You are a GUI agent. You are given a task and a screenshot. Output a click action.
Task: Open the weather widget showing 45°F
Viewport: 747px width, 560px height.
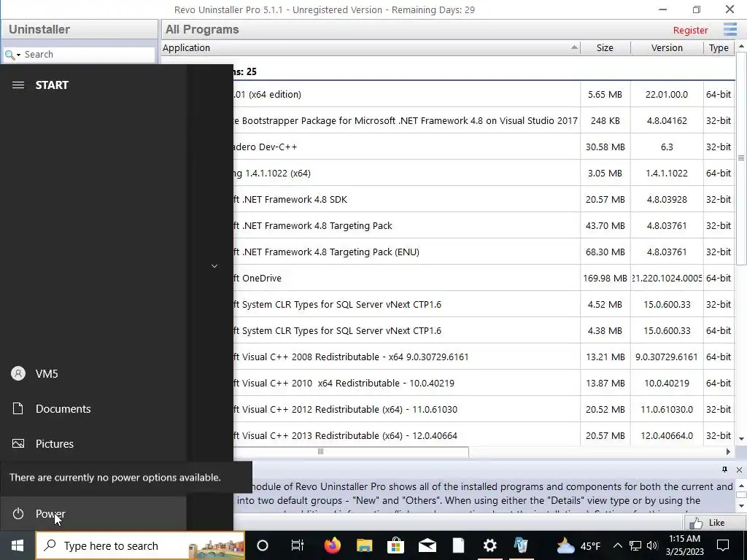tap(578, 545)
